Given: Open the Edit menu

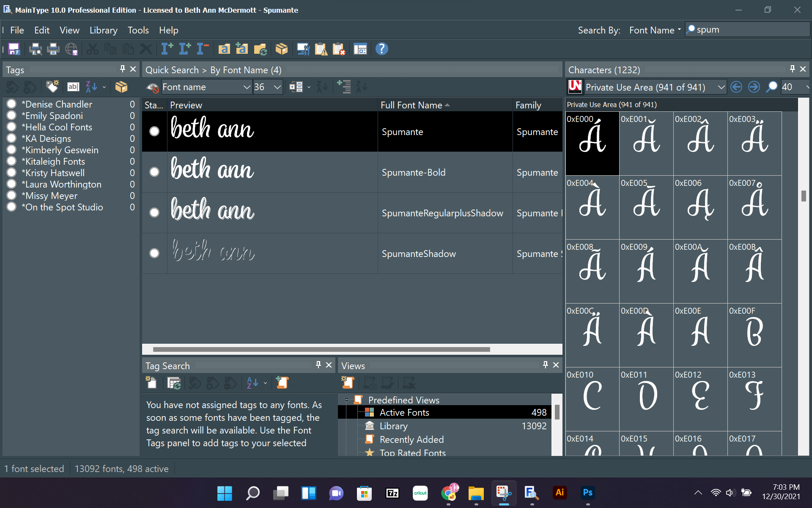Looking at the screenshot, I should pyautogui.click(x=42, y=30).
